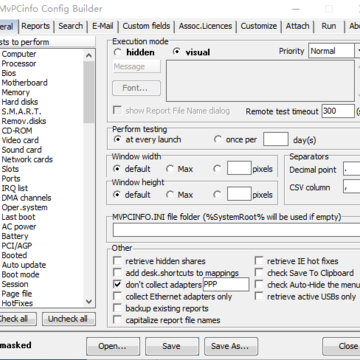Switch to the Assoc.Licences tab

[205, 26]
